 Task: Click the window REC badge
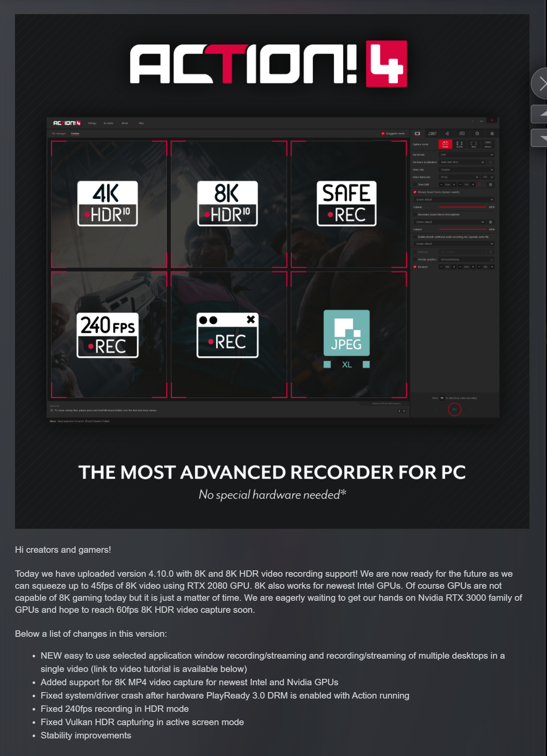(228, 335)
